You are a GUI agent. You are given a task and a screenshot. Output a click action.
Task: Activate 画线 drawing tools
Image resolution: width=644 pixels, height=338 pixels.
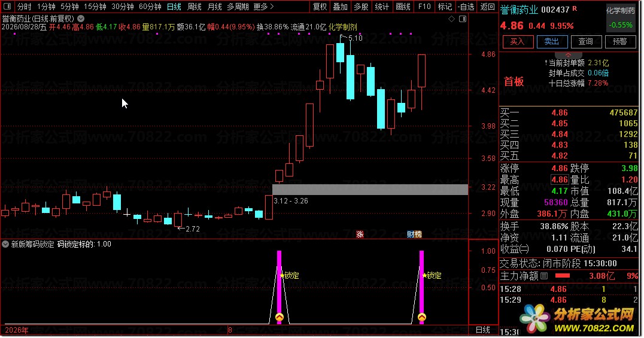point(403,7)
